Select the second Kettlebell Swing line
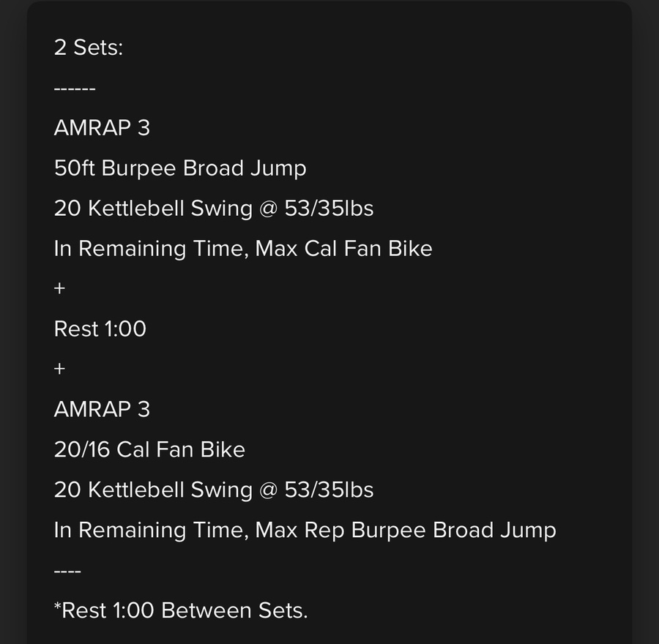This screenshot has height=644, width=659. (x=214, y=490)
